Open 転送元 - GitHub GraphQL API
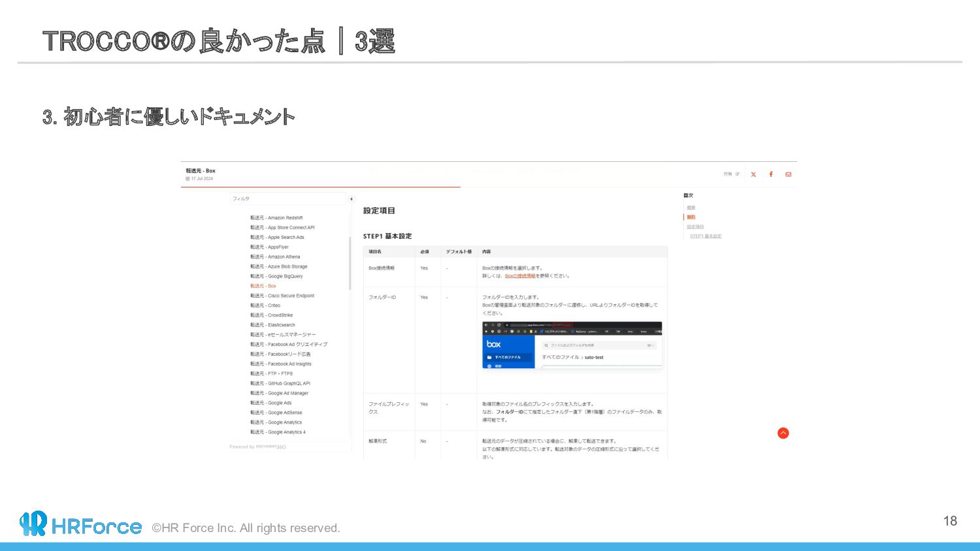The width and height of the screenshot is (980, 551). 280,384
